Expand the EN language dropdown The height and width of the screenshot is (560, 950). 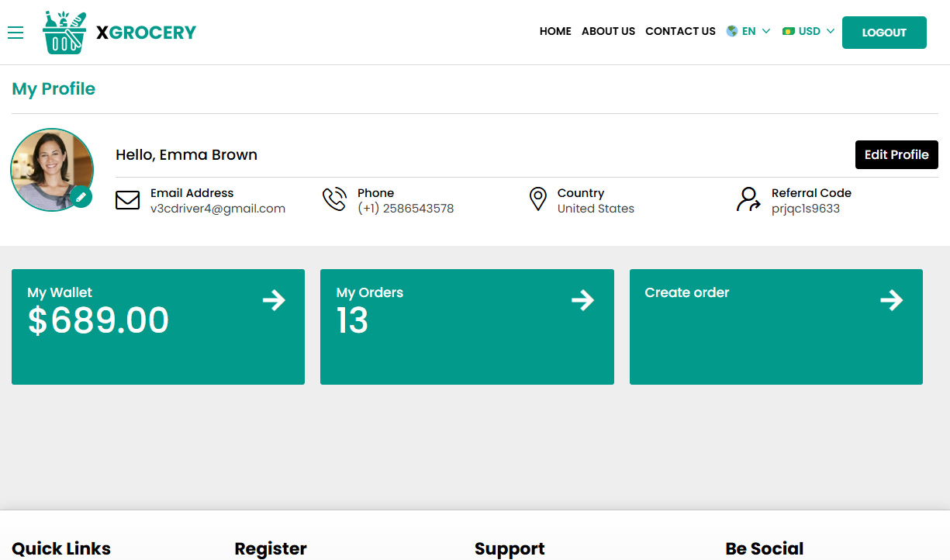750,31
